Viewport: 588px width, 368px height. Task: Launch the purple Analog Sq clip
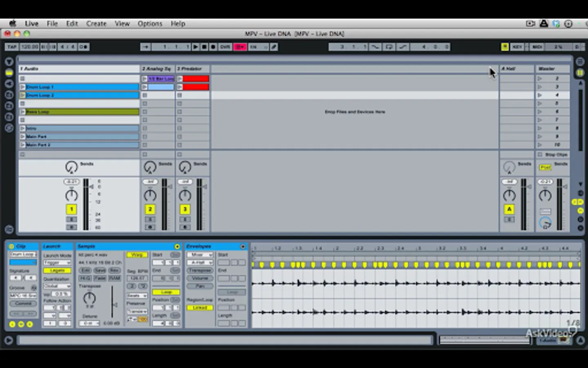(x=145, y=79)
